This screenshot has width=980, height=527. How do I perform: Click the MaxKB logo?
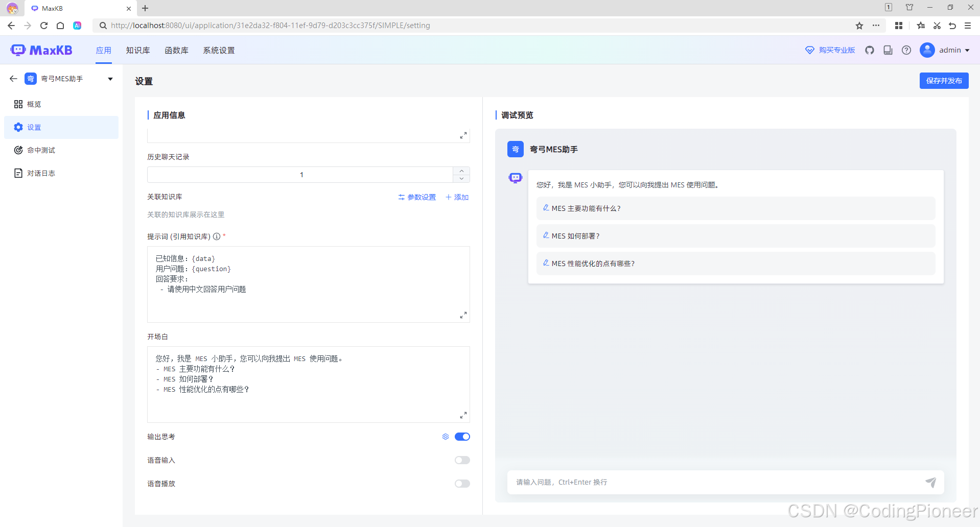(x=41, y=50)
